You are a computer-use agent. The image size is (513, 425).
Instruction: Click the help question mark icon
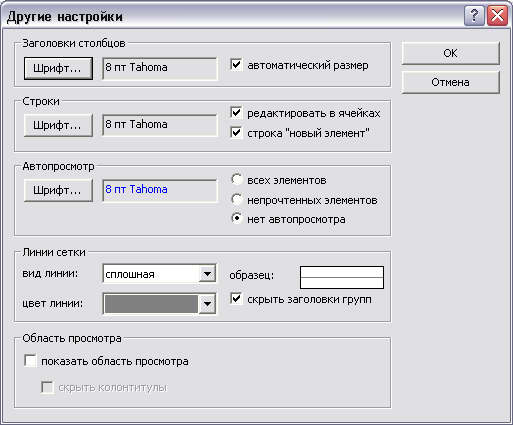pos(474,16)
